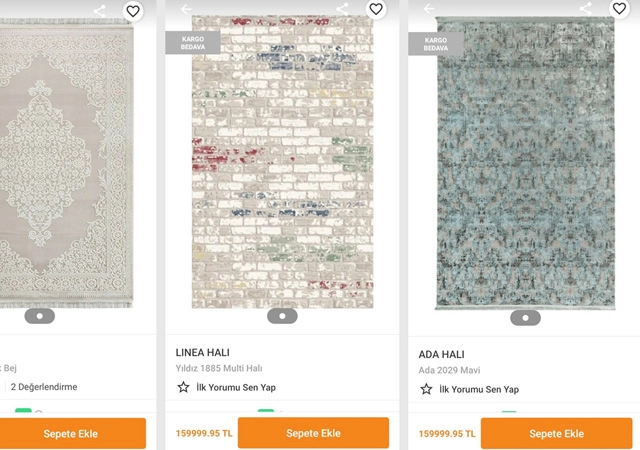Screen dimensions: 640x450
Task: Tap image indicator dot below Linea rug
Action: pyautogui.click(x=282, y=316)
